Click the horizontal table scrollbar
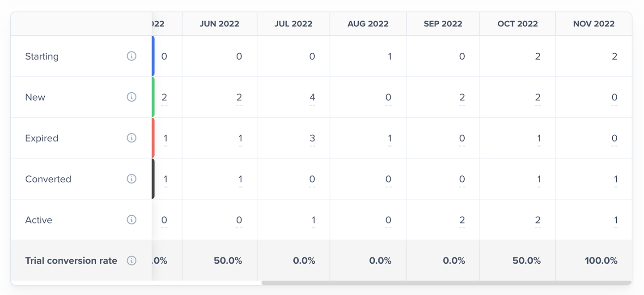Image resolution: width=644 pixels, height=295 pixels. tap(446, 282)
